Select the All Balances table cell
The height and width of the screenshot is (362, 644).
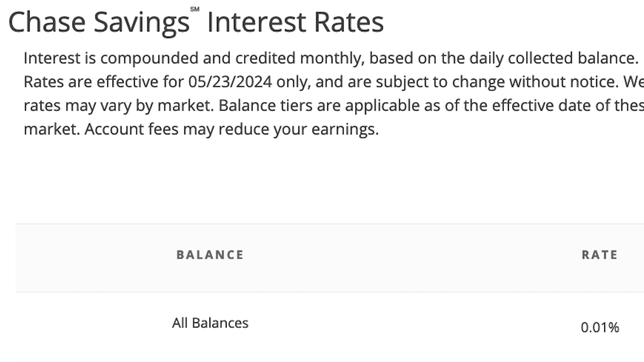coord(210,323)
